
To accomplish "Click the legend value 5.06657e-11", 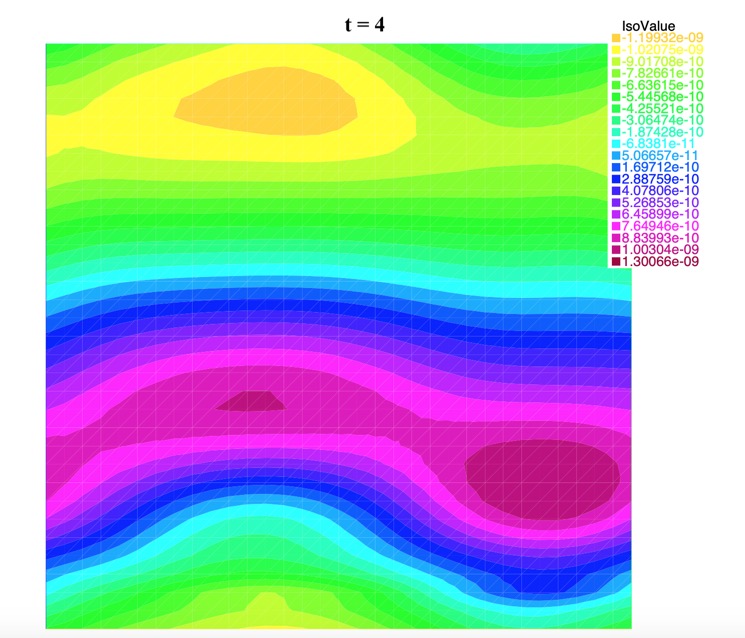I will point(660,156).
